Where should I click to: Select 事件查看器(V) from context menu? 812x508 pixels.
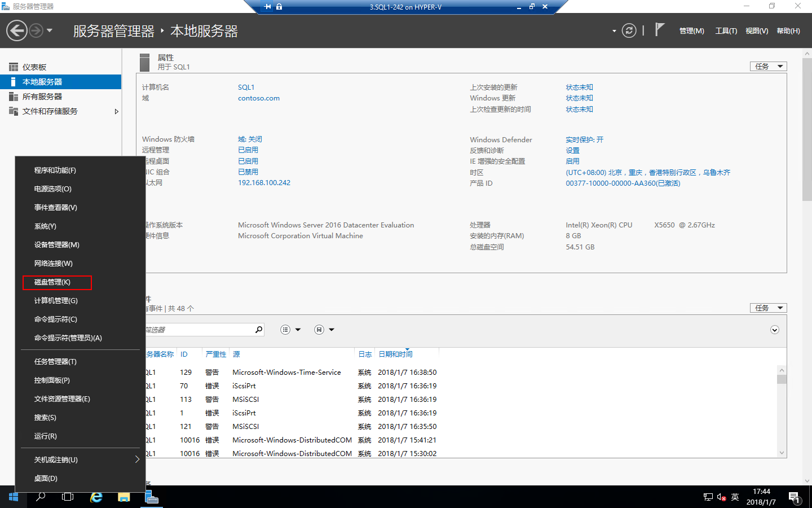click(80, 208)
